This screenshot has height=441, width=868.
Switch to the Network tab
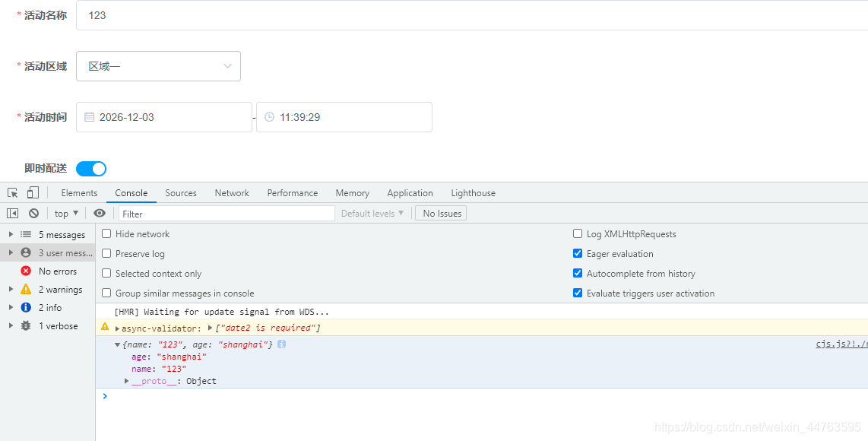(x=232, y=193)
